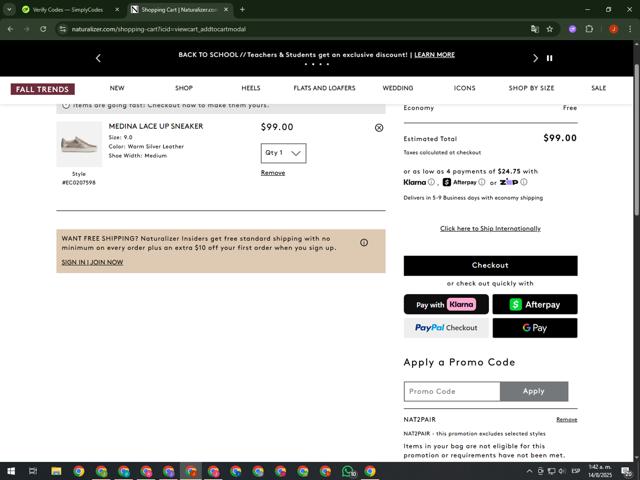This screenshot has height=480, width=640.
Task: Click here to Ship Internationally link
Action: 490,229
